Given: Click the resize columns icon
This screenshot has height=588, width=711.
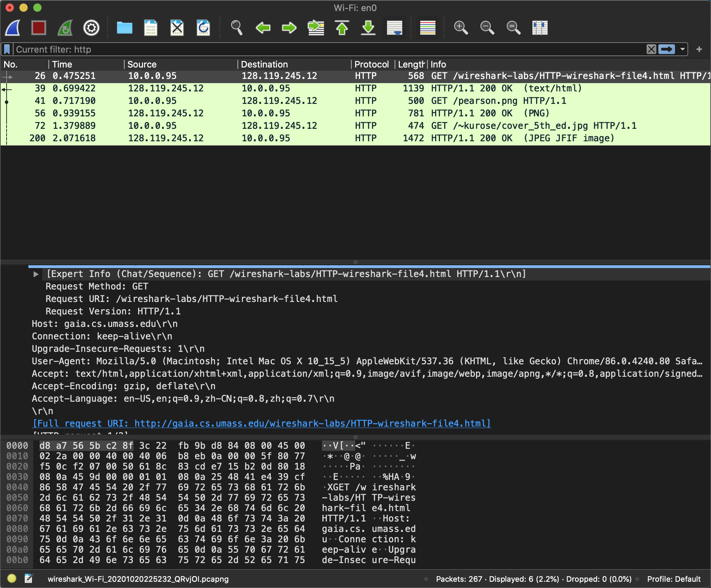Looking at the screenshot, I should 540,28.
